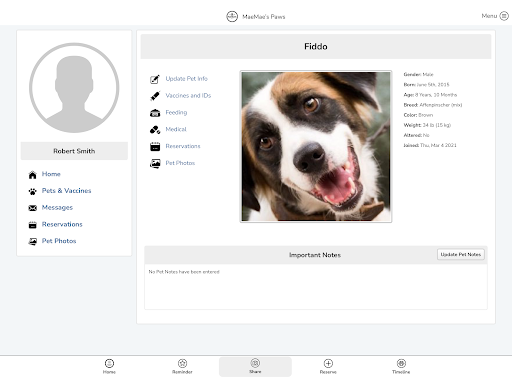The image size is (512, 384).
Task: Click Robert Smith's profile avatar
Action: (74, 88)
